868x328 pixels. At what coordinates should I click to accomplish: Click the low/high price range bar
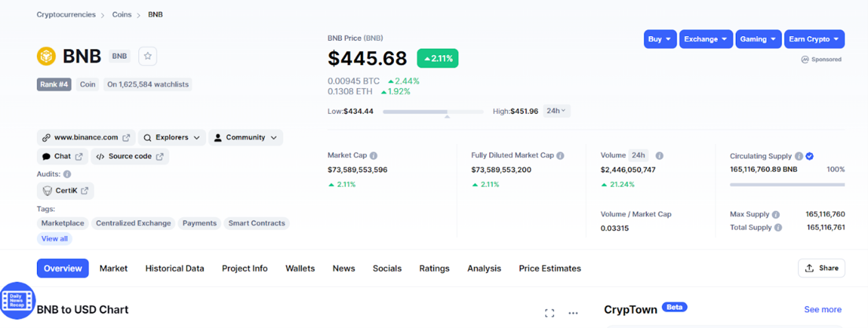[x=433, y=112]
